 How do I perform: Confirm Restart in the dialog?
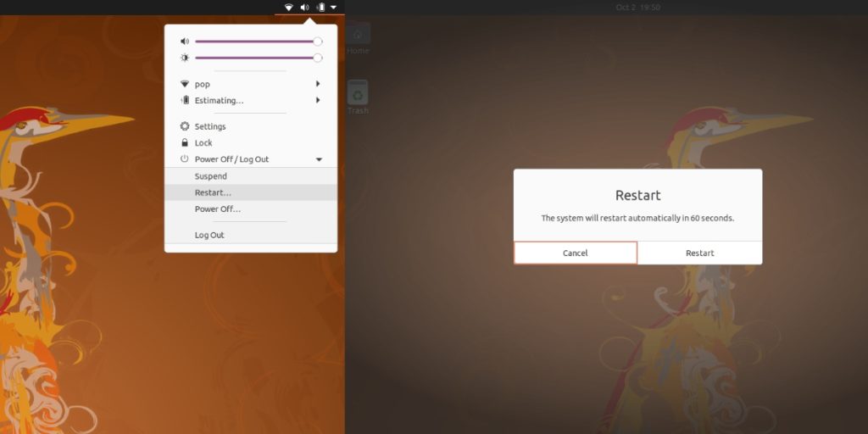pos(700,253)
